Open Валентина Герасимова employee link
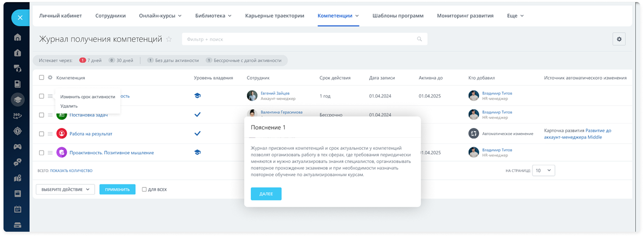The width and height of the screenshot is (644, 237). (x=281, y=112)
